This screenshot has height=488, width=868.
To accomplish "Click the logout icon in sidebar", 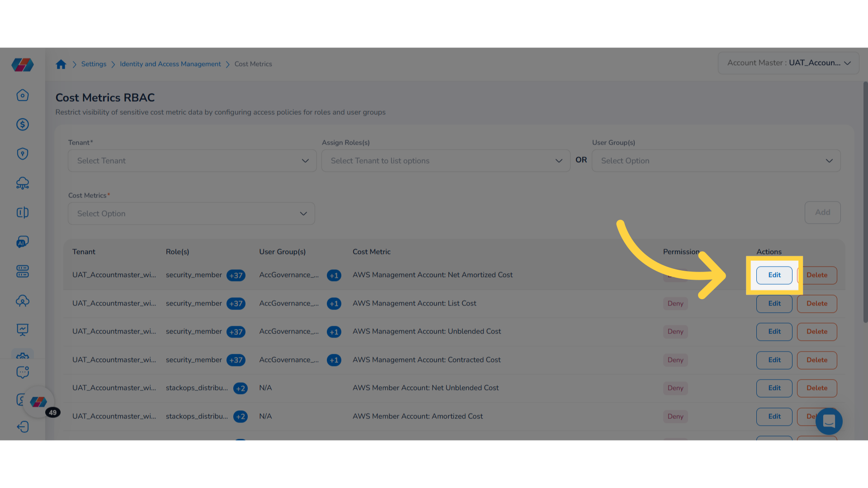I will tap(23, 427).
